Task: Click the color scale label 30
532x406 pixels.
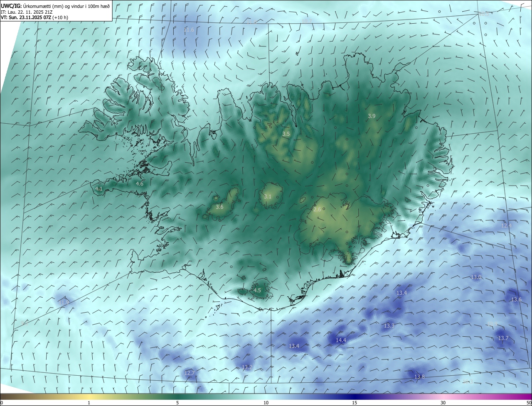Action: (x=443, y=403)
